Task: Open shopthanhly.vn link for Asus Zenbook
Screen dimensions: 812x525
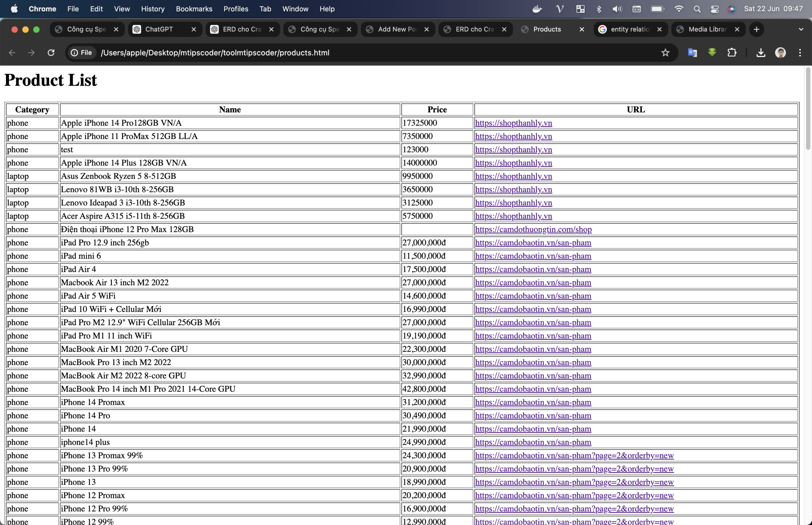Action: (x=514, y=176)
